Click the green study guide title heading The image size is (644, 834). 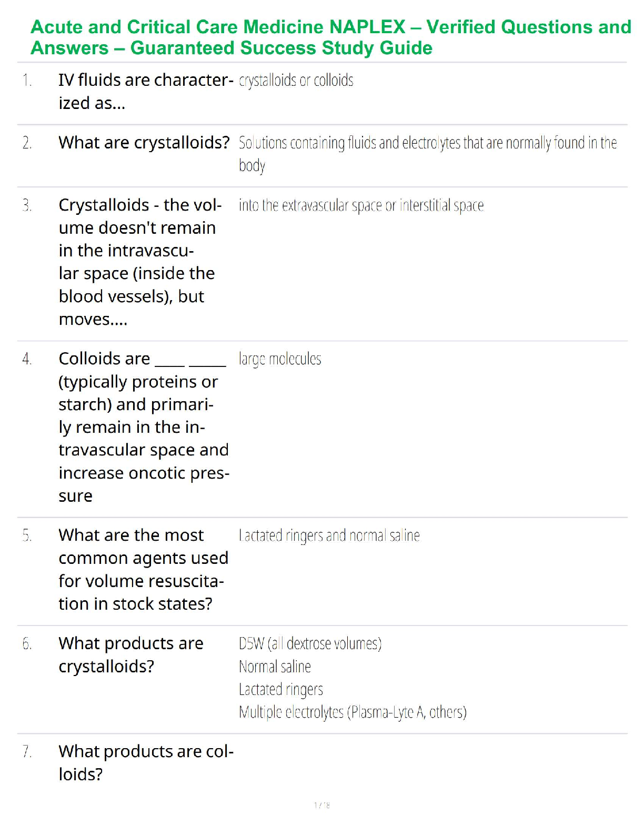(330, 37)
